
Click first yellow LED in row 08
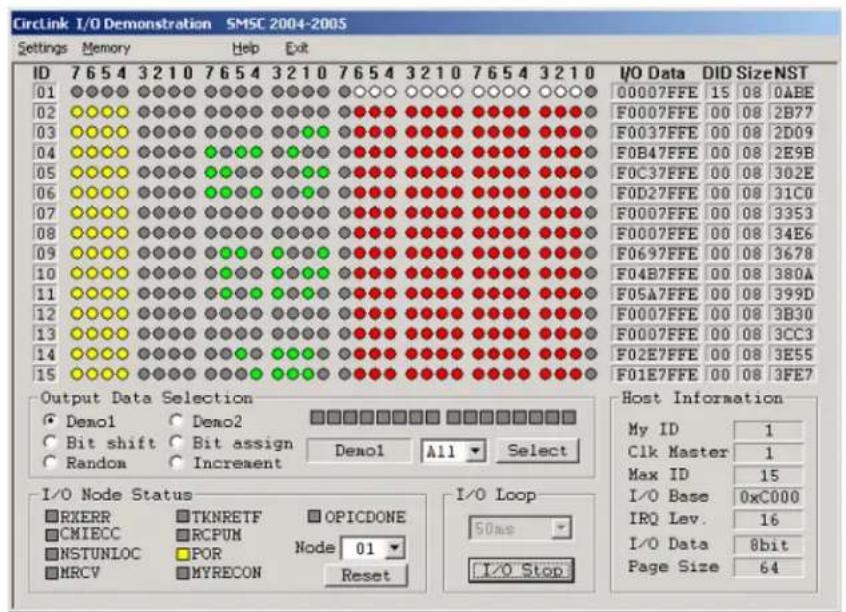point(77,233)
